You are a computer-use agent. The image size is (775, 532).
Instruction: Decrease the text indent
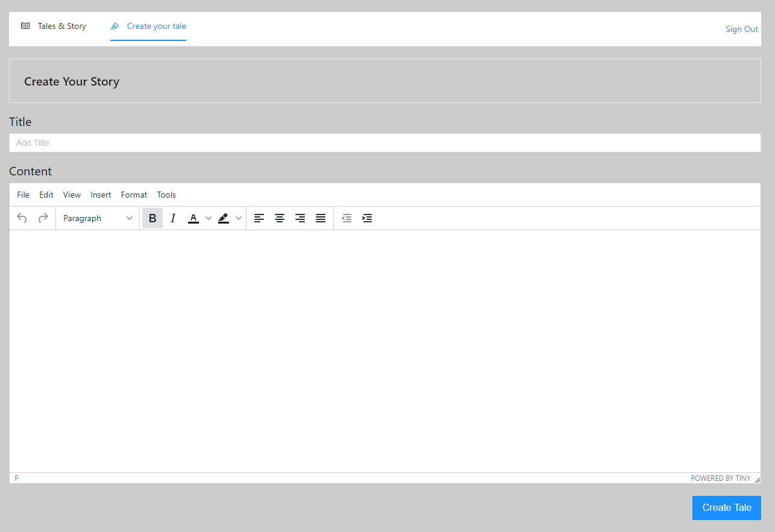347,218
